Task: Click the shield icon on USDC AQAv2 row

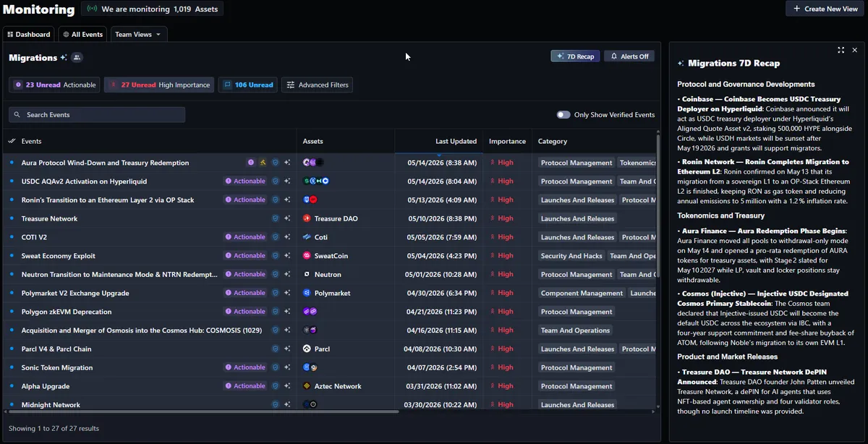Action: pos(275,182)
